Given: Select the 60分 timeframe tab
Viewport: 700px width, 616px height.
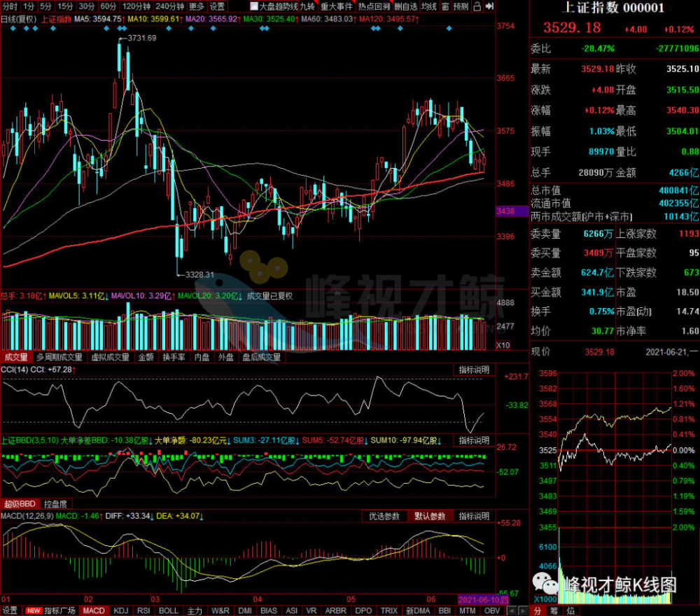Looking at the screenshot, I should click(108, 6).
